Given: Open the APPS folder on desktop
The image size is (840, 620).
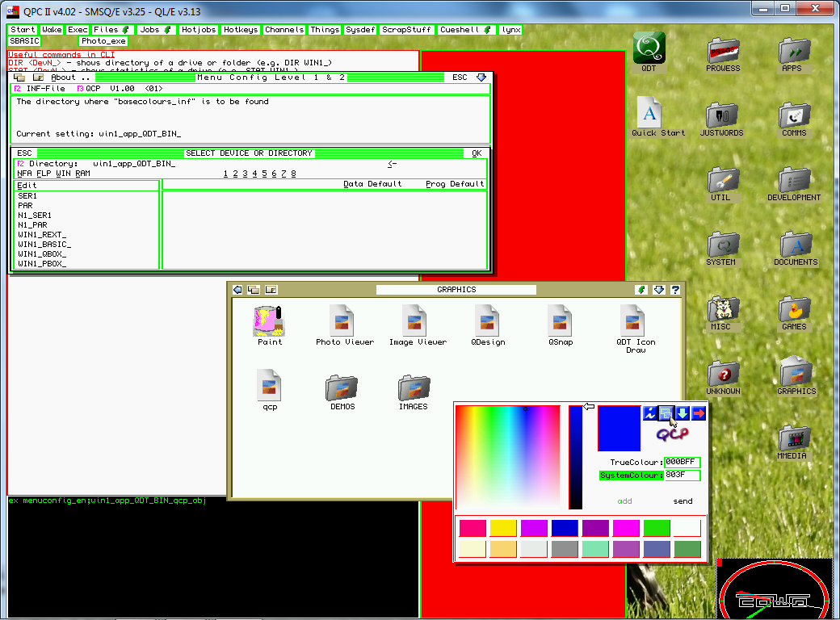Looking at the screenshot, I should [x=794, y=52].
